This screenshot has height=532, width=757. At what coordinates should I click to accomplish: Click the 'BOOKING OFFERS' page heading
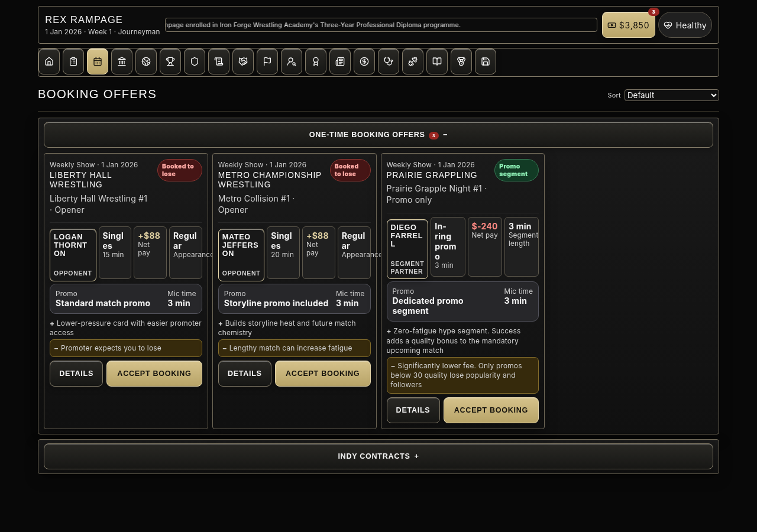97,94
